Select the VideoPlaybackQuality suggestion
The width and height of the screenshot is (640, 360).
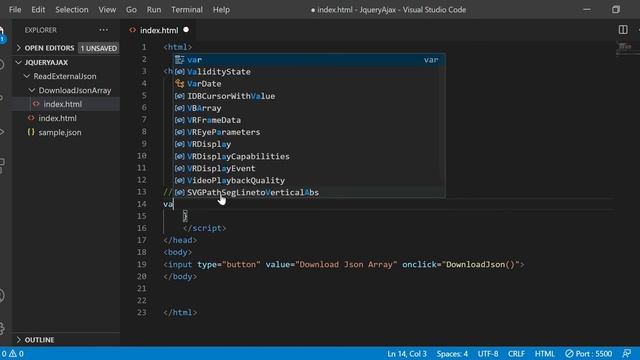click(309, 180)
